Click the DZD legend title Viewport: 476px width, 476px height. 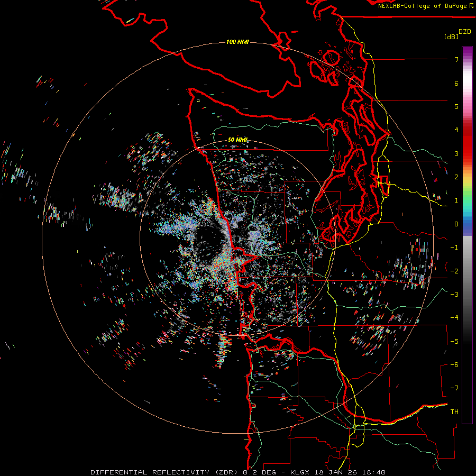(465, 32)
